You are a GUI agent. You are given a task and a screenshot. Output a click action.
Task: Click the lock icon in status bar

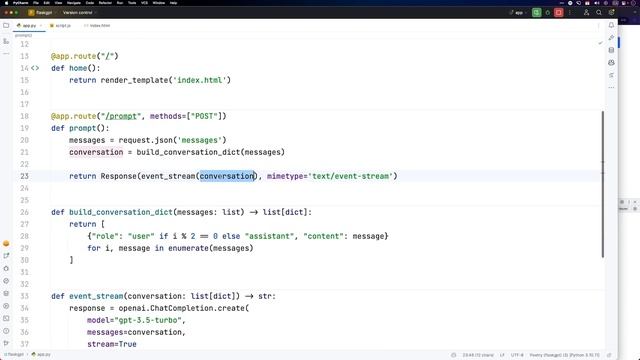[x=609, y=355]
